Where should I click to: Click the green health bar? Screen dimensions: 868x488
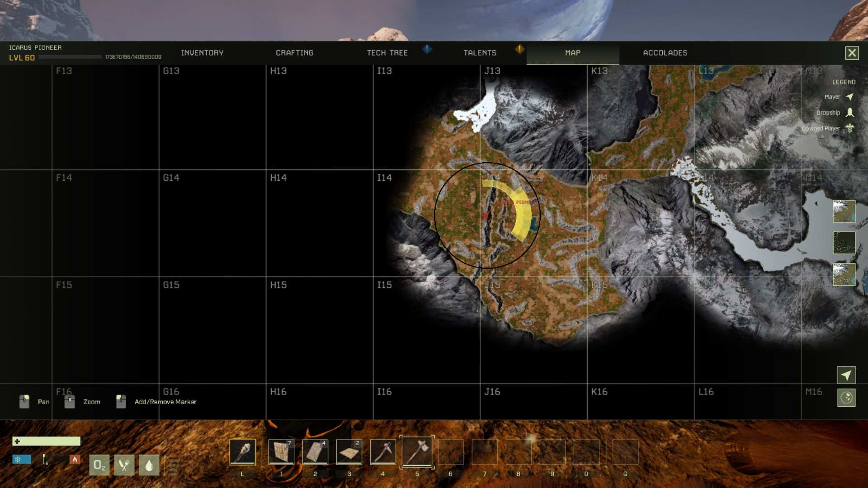click(47, 441)
